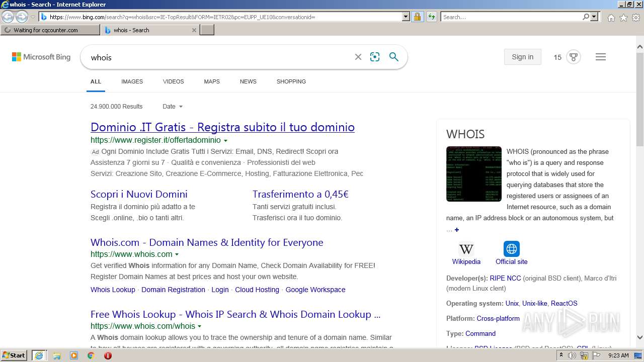Click the page scrollbar down arrow
This screenshot has height=362, width=644.
click(x=639, y=337)
